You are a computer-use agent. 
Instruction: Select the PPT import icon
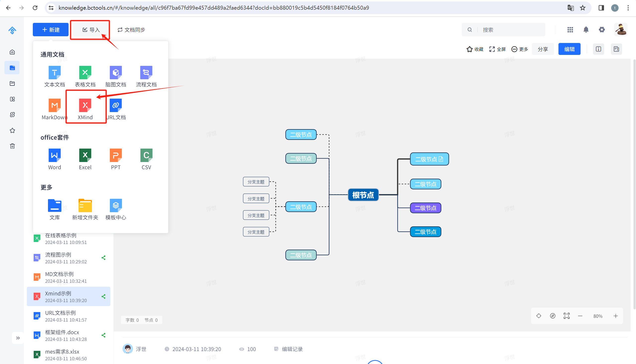[116, 156]
